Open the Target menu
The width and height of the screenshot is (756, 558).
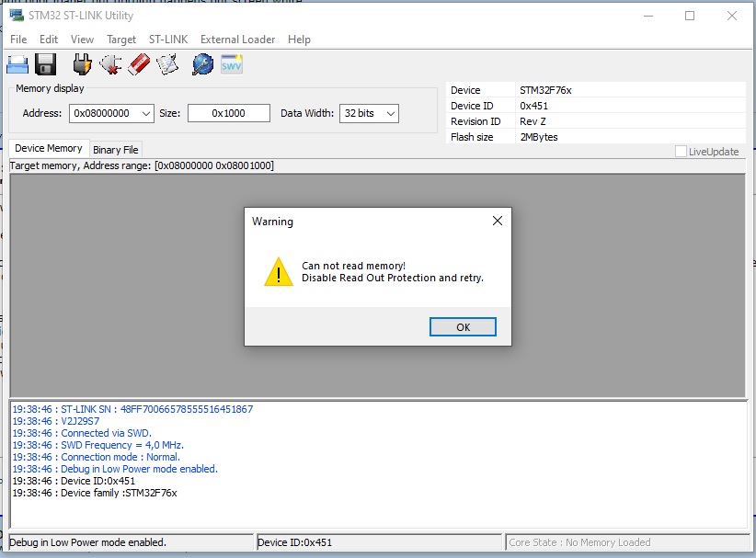pos(121,40)
